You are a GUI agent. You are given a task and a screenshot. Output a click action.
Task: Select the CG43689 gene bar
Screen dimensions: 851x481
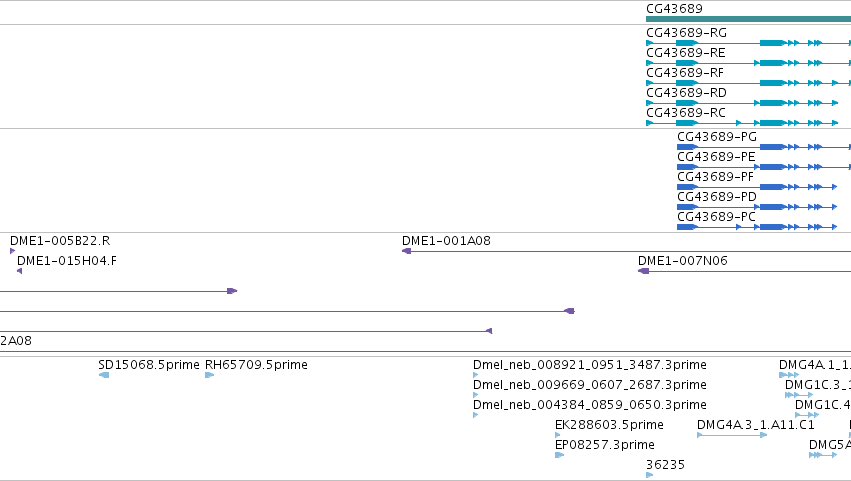pos(748,19)
